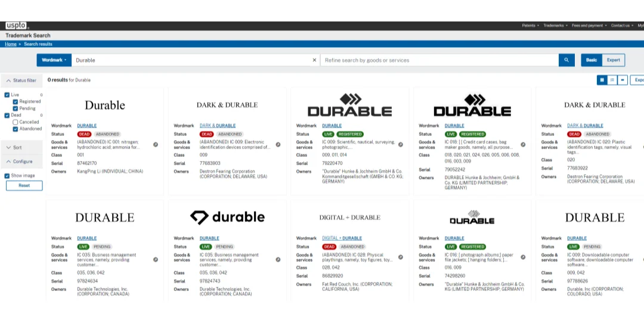This screenshot has height=322, width=644.
Task: Switch to Basic search mode
Action: point(592,60)
